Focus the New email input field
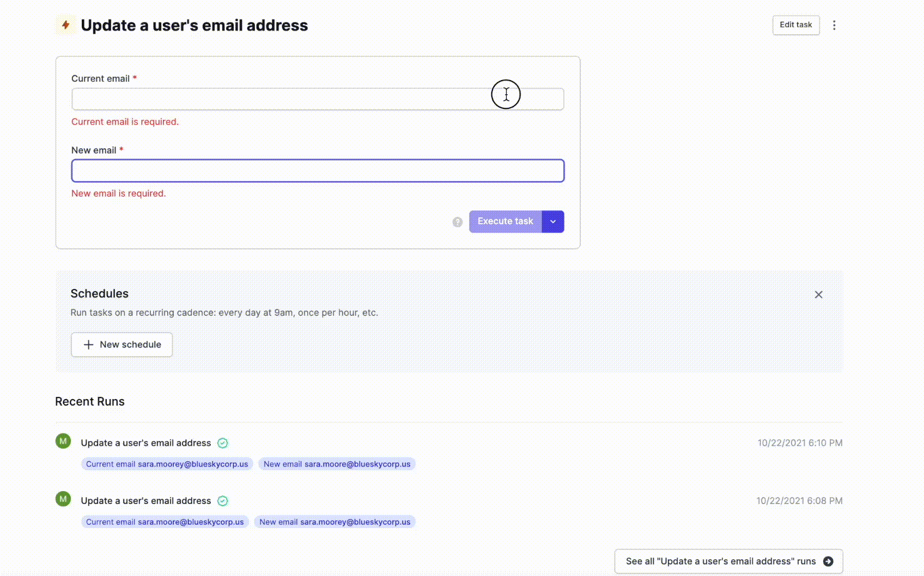924x576 pixels. (318, 171)
